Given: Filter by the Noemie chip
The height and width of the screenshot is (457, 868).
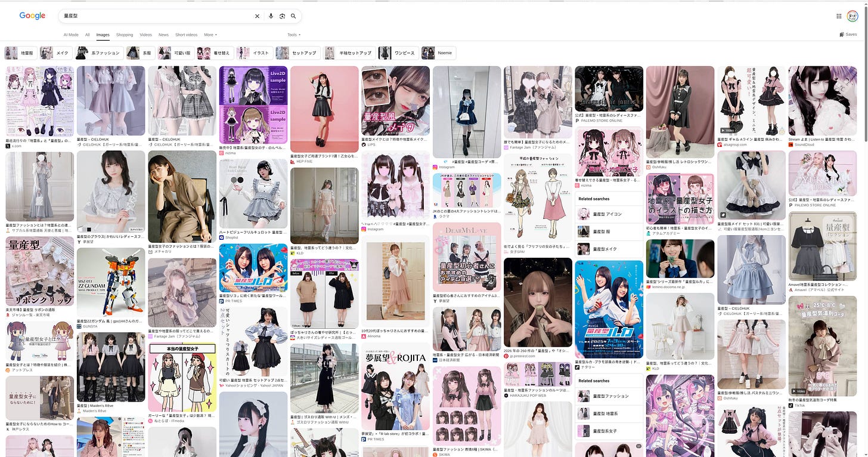Looking at the screenshot, I should (438, 53).
